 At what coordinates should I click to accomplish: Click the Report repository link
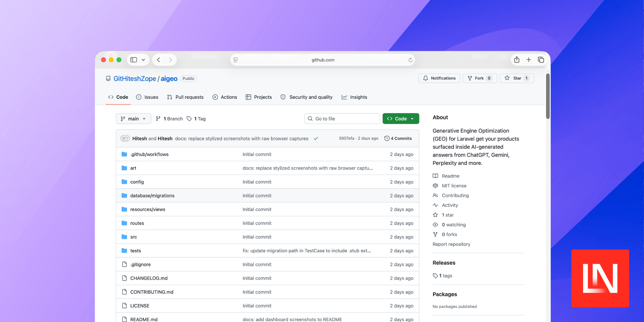click(451, 244)
